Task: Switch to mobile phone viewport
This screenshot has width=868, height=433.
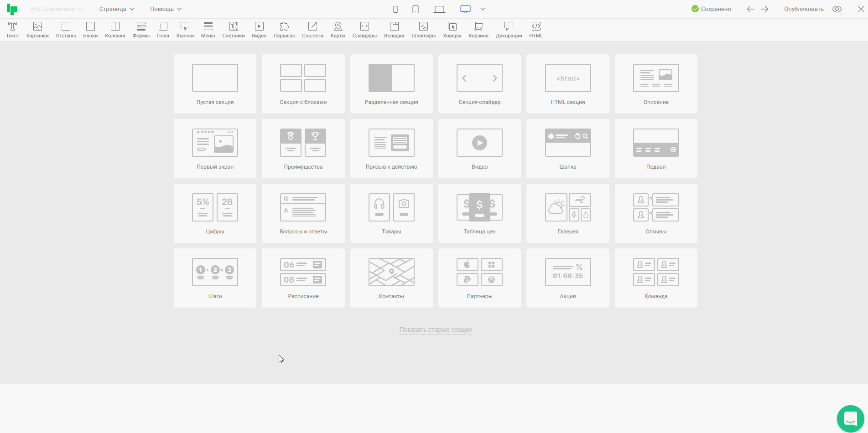Action: [395, 9]
